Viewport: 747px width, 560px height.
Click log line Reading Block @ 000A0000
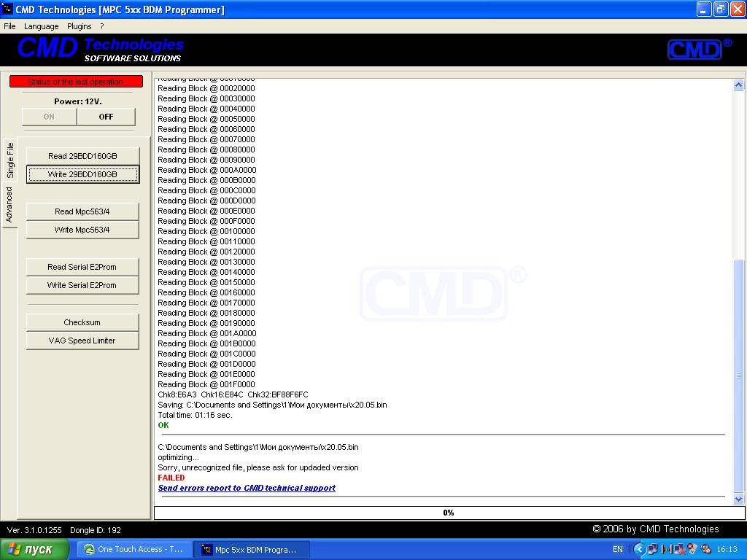(x=207, y=170)
